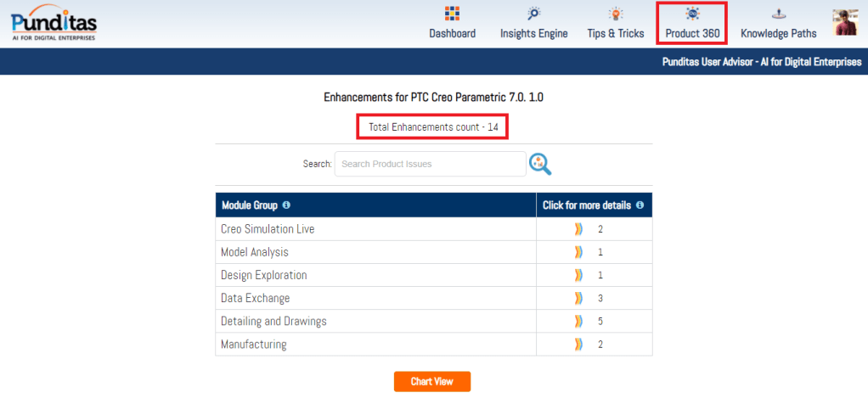Open the Dashboard page
The width and height of the screenshot is (868, 404).
click(x=452, y=24)
